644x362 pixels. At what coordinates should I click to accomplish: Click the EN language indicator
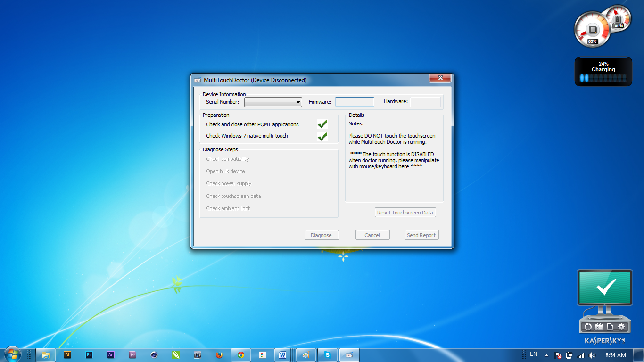[534, 354]
